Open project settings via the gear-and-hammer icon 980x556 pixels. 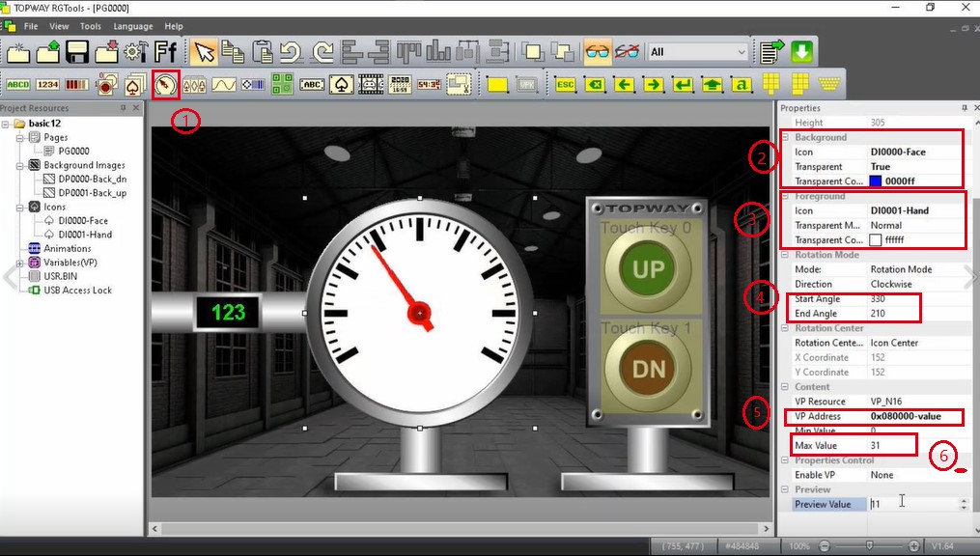pyautogui.click(x=135, y=52)
